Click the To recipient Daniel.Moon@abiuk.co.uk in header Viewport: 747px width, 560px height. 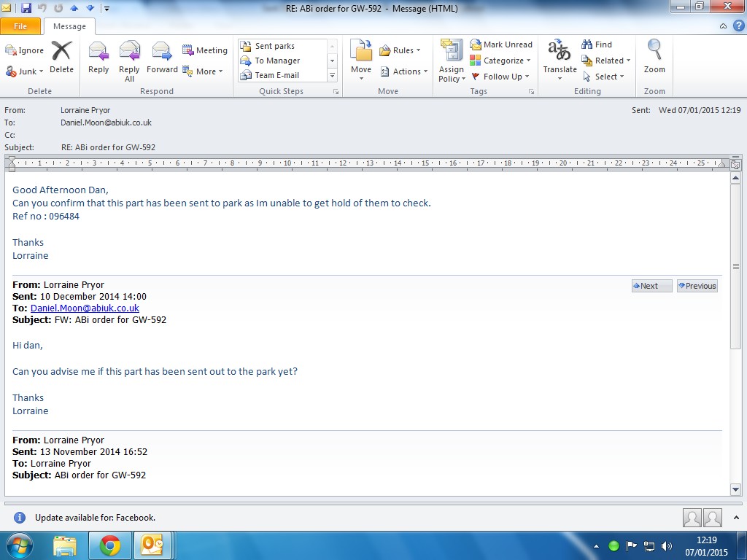coord(106,122)
